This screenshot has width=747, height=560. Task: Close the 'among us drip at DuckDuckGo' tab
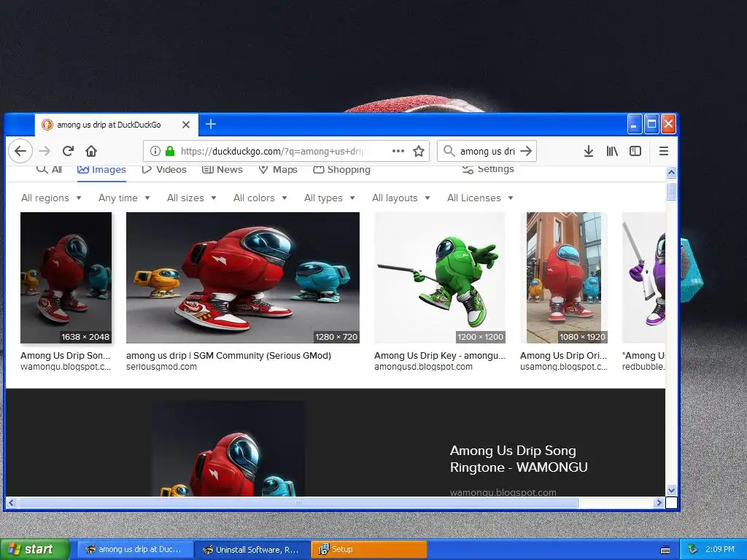click(x=186, y=125)
